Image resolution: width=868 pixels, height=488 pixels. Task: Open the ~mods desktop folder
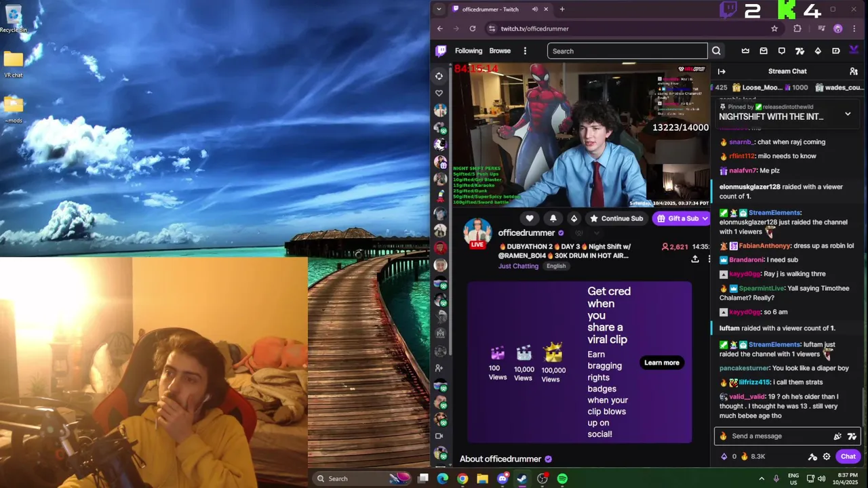pos(14,110)
